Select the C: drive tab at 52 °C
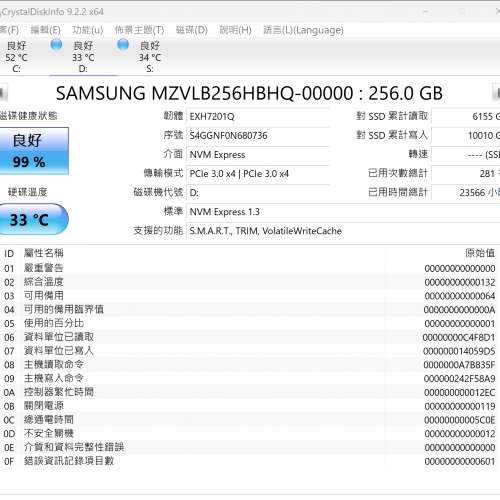Viewport: 500px width, 500px height. click(16, 57)
